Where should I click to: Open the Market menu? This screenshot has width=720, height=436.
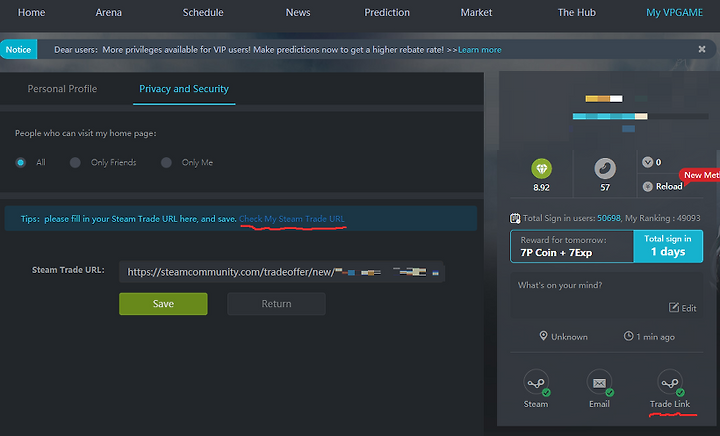(x=476, y=12)
